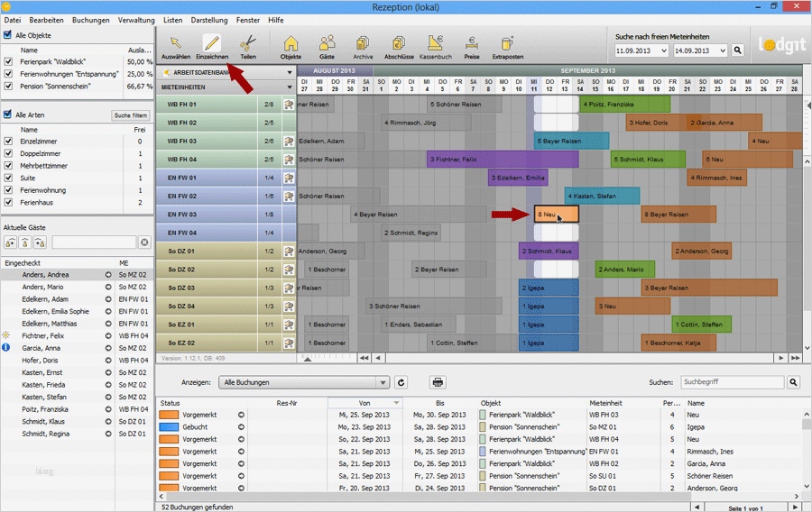This screenshot has height=512, width=812.
Task: Click the Suchbegriff search field
Action: point(733,381)
